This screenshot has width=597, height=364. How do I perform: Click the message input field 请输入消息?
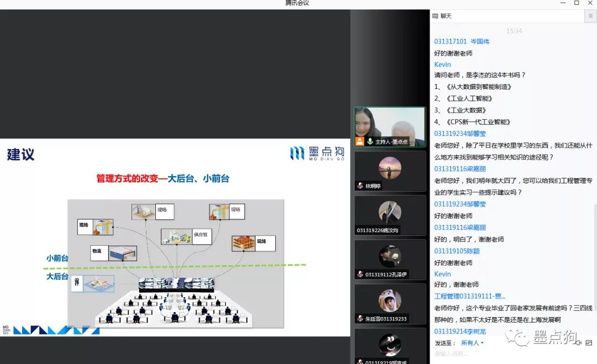tap(498, 354)
